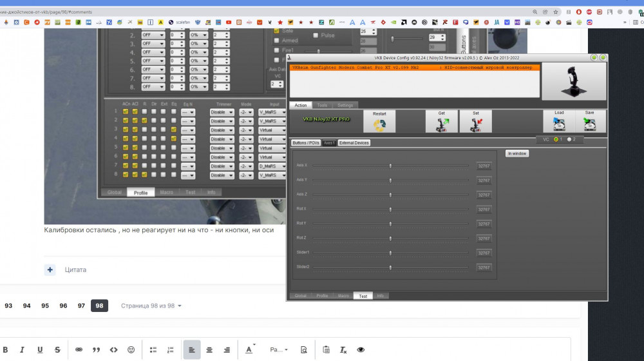Select the VKBsim Gunfighter device list entry
The image size is (644, 361).
(412, 67)
